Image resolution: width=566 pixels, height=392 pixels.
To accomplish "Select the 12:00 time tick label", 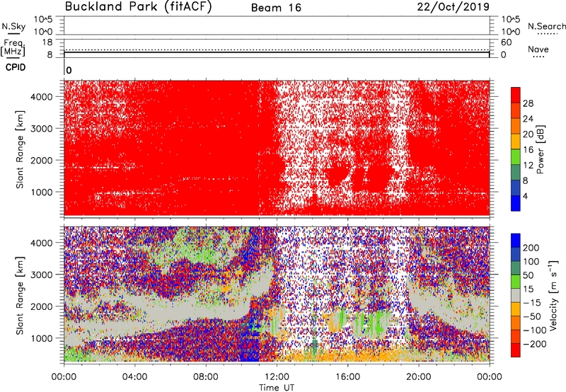I will 277,377.
